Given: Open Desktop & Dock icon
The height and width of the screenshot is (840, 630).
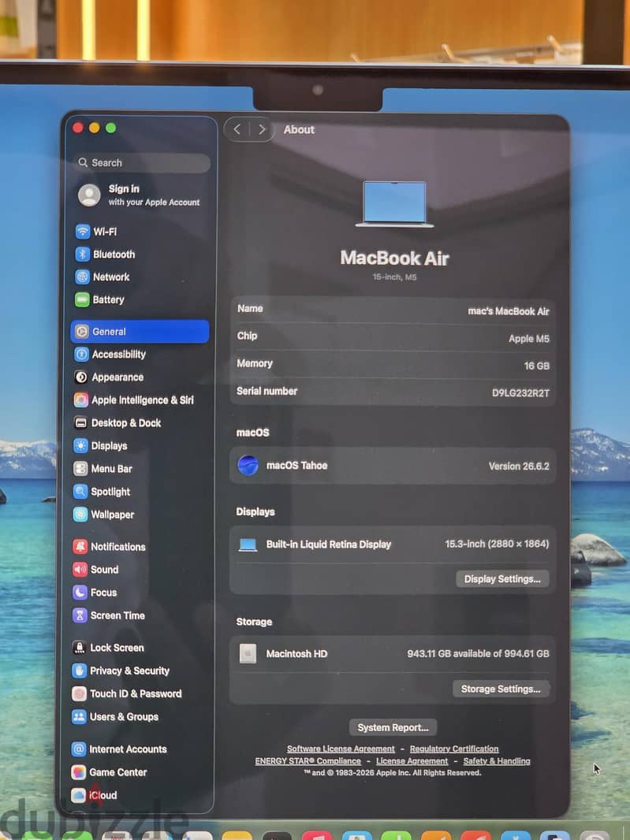Looking at the screenshot, I should click(80, 422).
